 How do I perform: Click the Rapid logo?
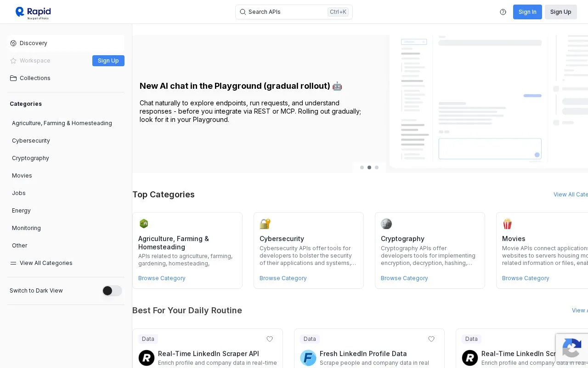pyautogui.click(x=33, y=12)
